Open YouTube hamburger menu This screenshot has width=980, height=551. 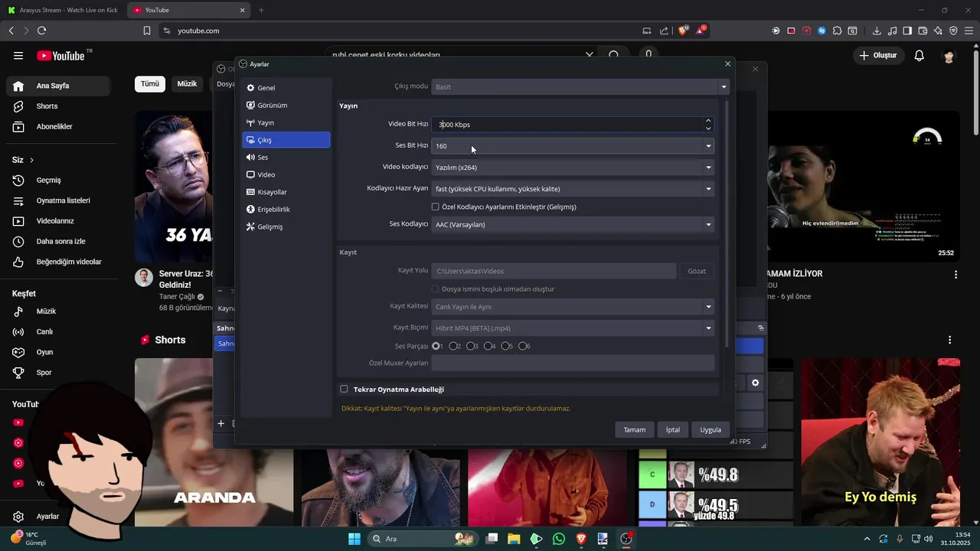click(x=18, y=55)
